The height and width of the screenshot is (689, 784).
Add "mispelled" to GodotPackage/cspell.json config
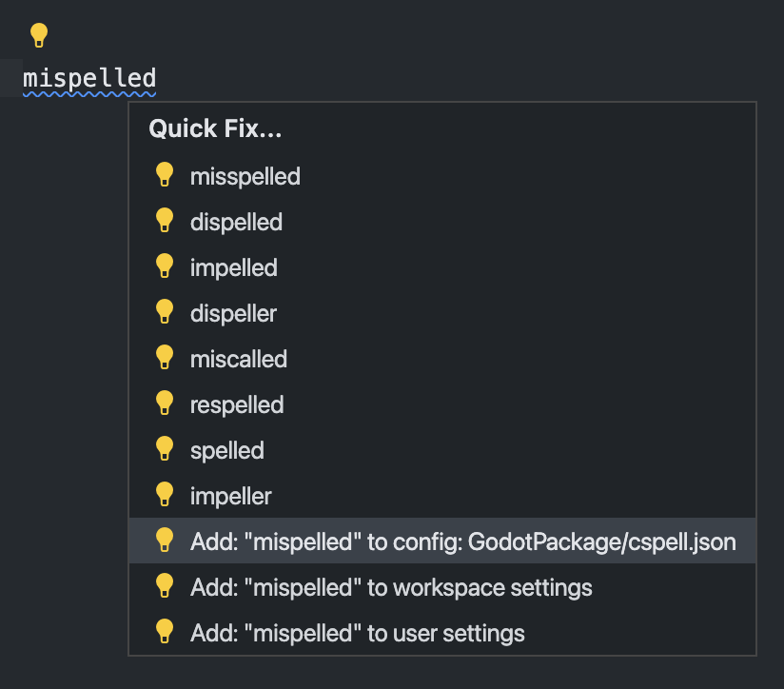click(x=462, y=541)
